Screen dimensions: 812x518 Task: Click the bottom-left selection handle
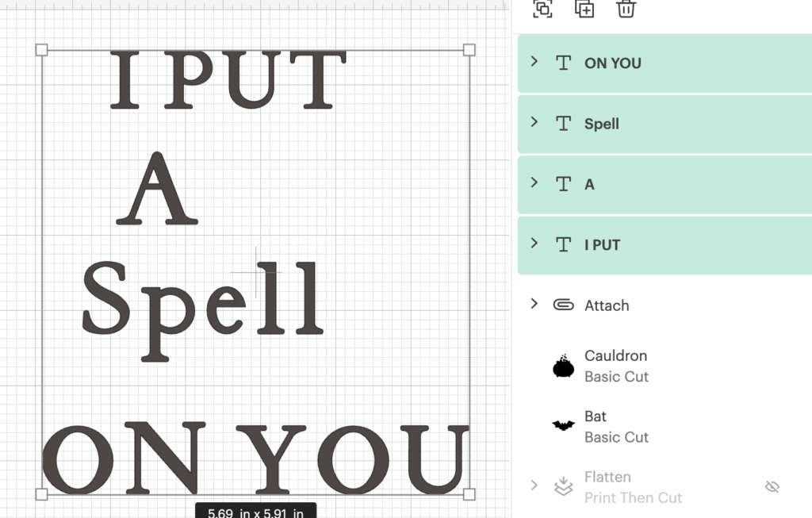click(42, 494)
